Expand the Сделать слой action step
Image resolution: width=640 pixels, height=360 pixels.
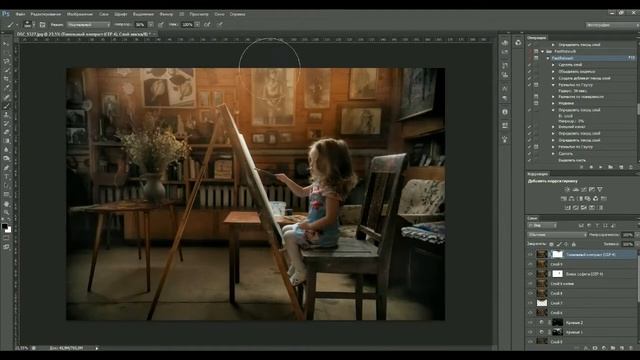(553, 65)
